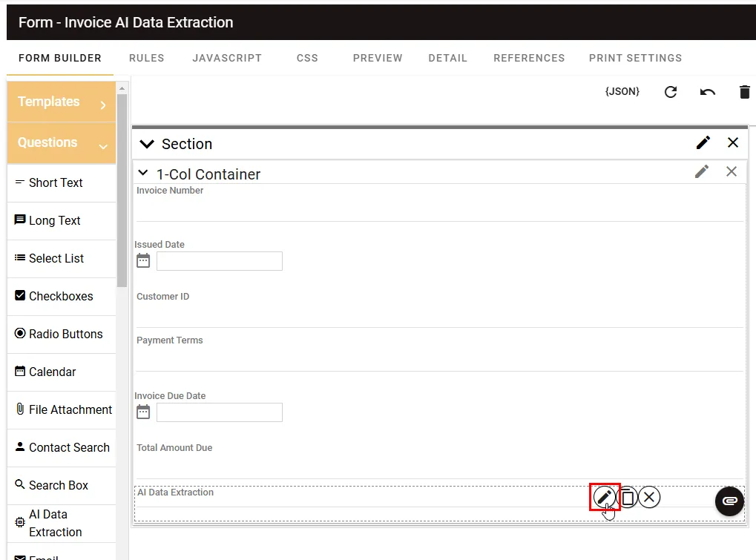Undo the last form change
756x560 pixels.
point(706,91)
